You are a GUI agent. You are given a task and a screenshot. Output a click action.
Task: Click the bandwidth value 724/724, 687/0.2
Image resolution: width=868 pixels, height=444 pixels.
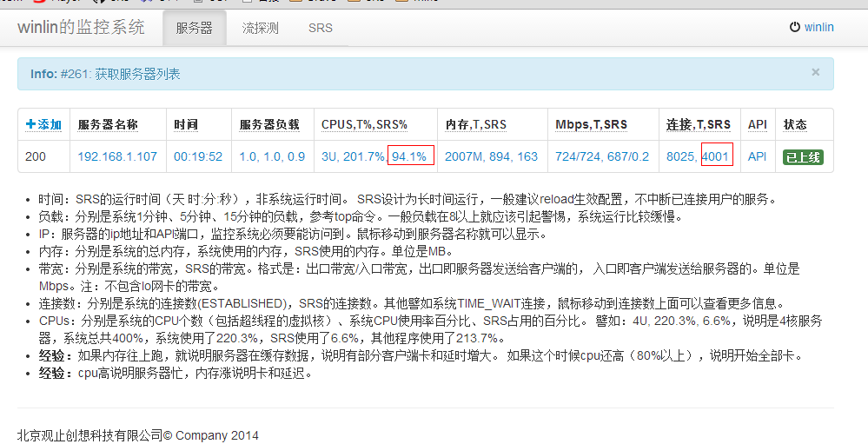pos(602,156)
